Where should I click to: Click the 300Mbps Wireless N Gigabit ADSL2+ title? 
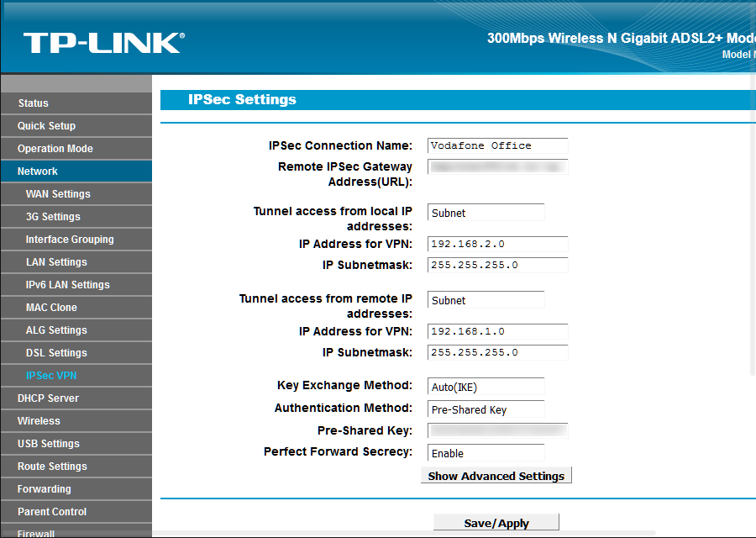(621, 38)
